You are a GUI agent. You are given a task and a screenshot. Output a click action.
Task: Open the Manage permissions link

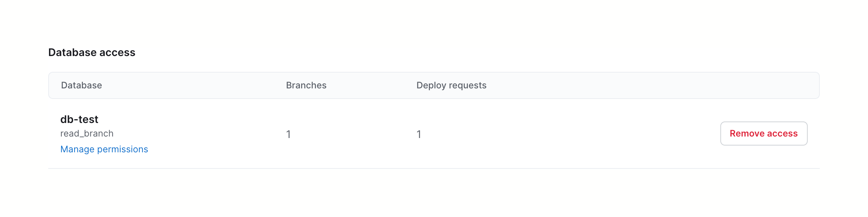click(104, 149)
